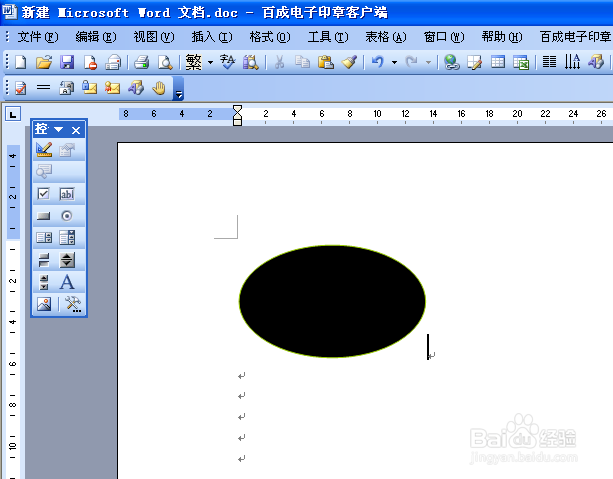Click the Permission document icon

tap(90, 62)
